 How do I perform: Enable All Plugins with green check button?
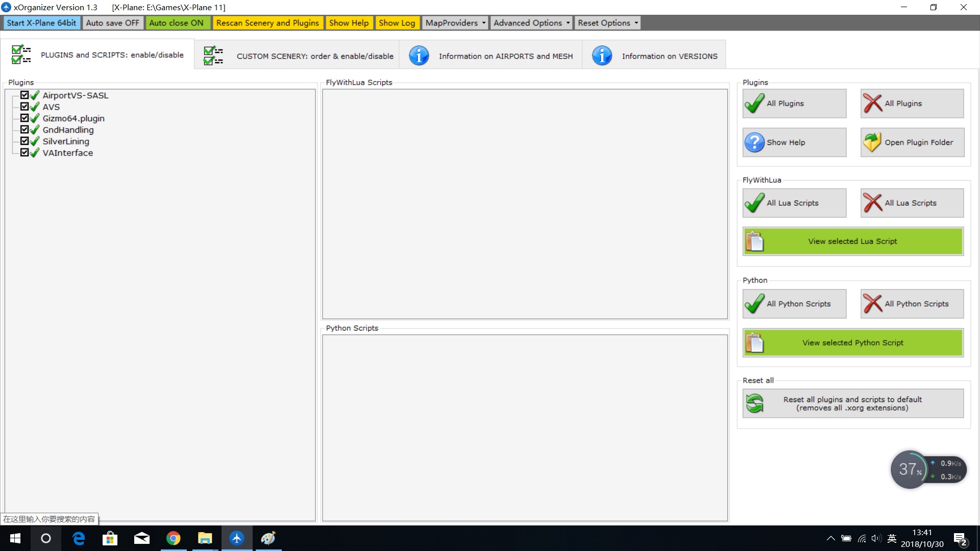coord(794,104)
